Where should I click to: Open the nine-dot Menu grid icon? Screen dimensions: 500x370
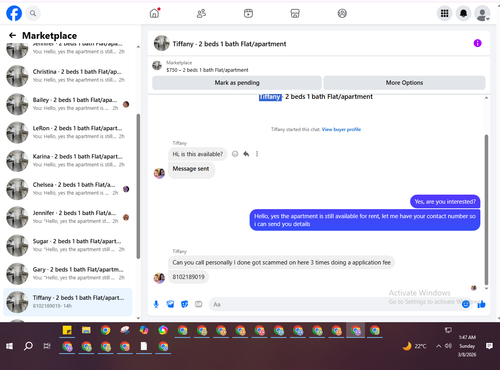point(444,13)
